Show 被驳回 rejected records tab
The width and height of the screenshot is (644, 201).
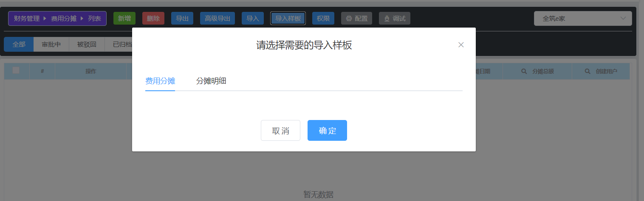87,44
